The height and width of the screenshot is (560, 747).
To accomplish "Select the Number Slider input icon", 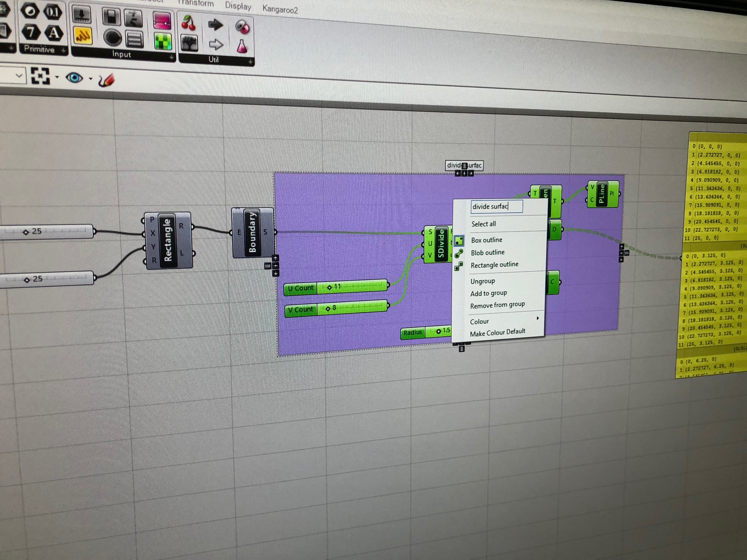I will [x=81, y=14].
